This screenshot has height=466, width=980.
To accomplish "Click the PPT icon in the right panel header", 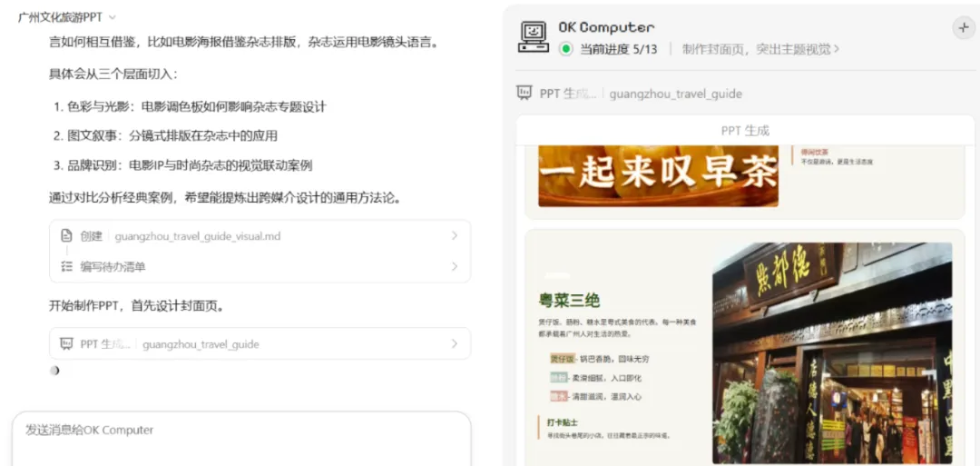I will click(524, 94).
